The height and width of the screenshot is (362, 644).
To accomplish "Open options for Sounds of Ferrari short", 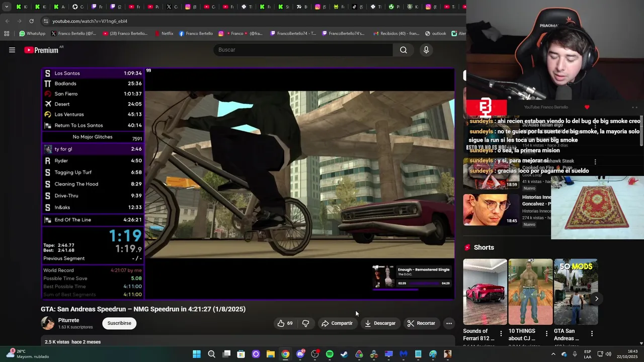I will point(501,333).
